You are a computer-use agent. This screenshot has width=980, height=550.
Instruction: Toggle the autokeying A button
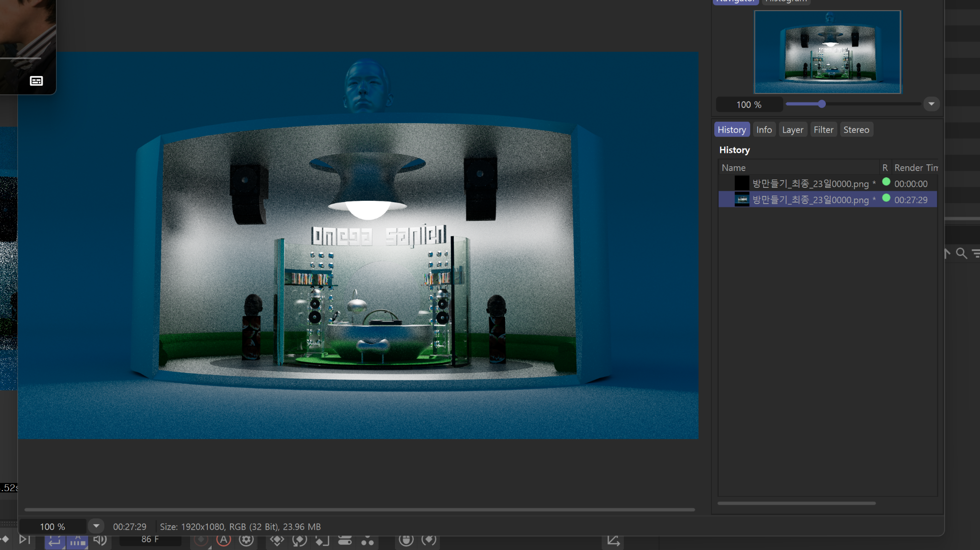224,540
